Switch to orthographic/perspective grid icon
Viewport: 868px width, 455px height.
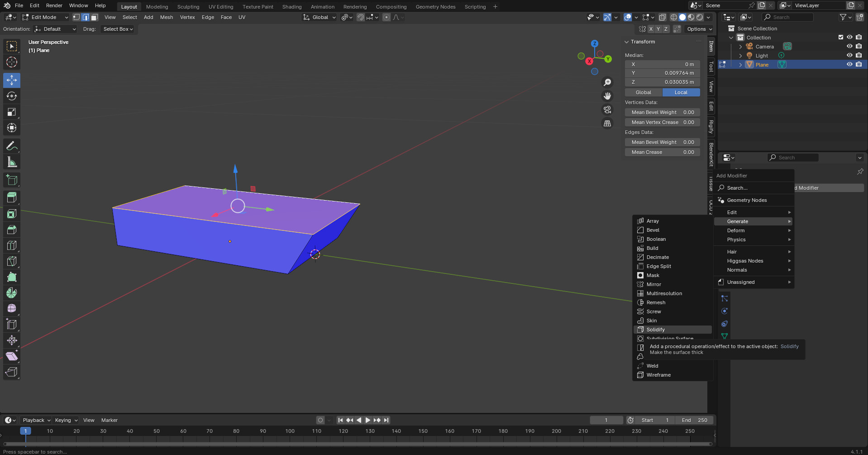pyautogui.click(x=607, y=123)
